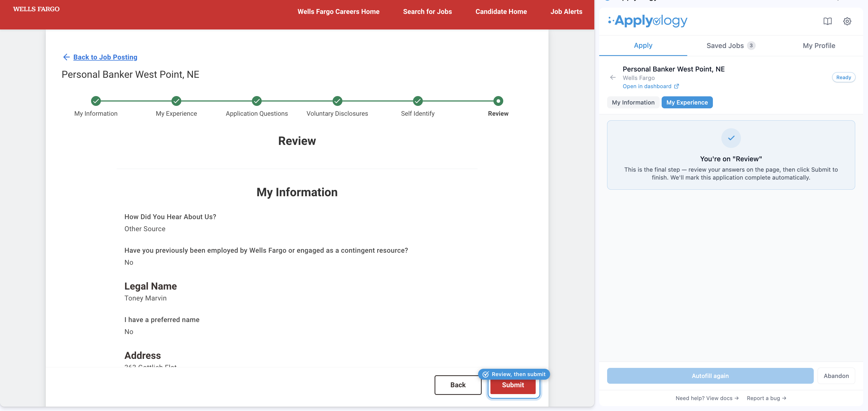Switch to the Saved Jobs tab
This screenshot has width=868, height=411.
pos(731,46)
